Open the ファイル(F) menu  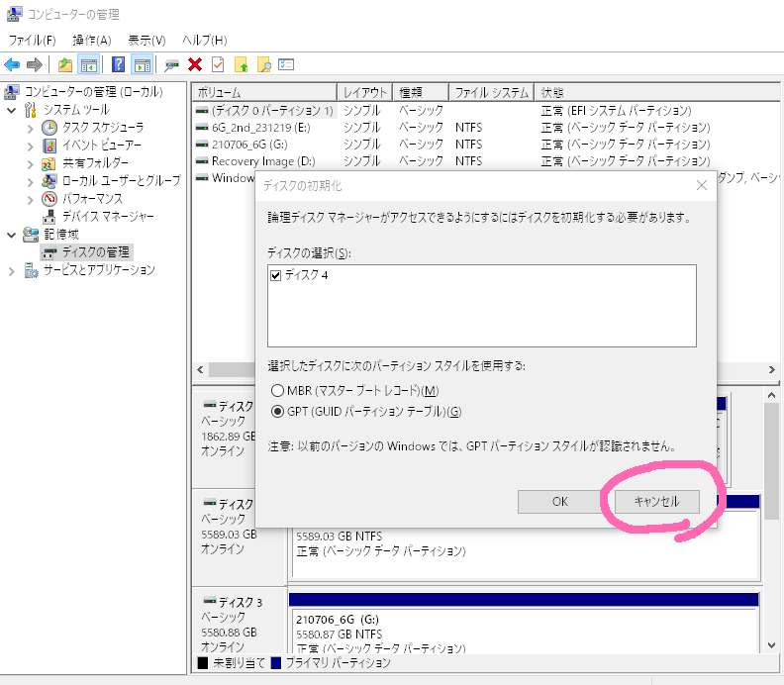(33, 40)
